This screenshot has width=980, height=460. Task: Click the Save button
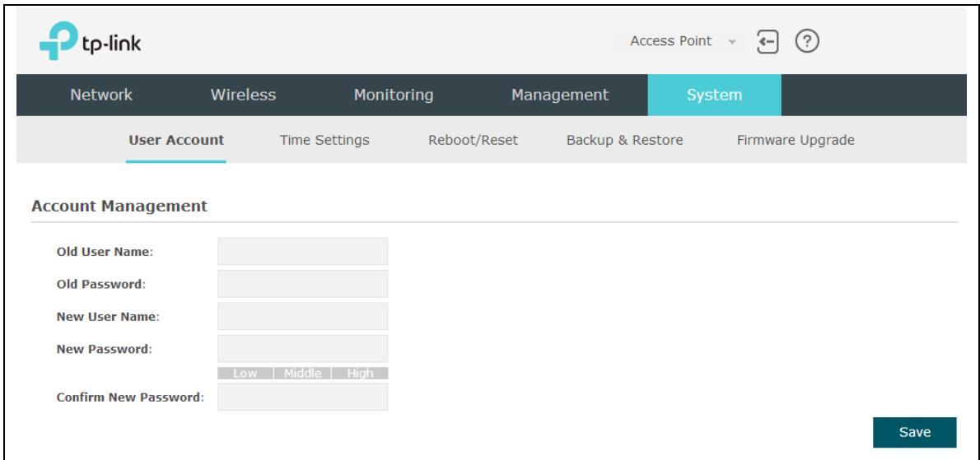click(x=915, y=433)
